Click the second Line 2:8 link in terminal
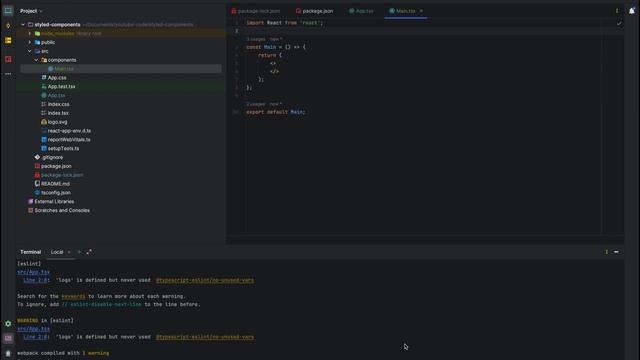The width and height of the screenshot is (640, 360). 36,337
